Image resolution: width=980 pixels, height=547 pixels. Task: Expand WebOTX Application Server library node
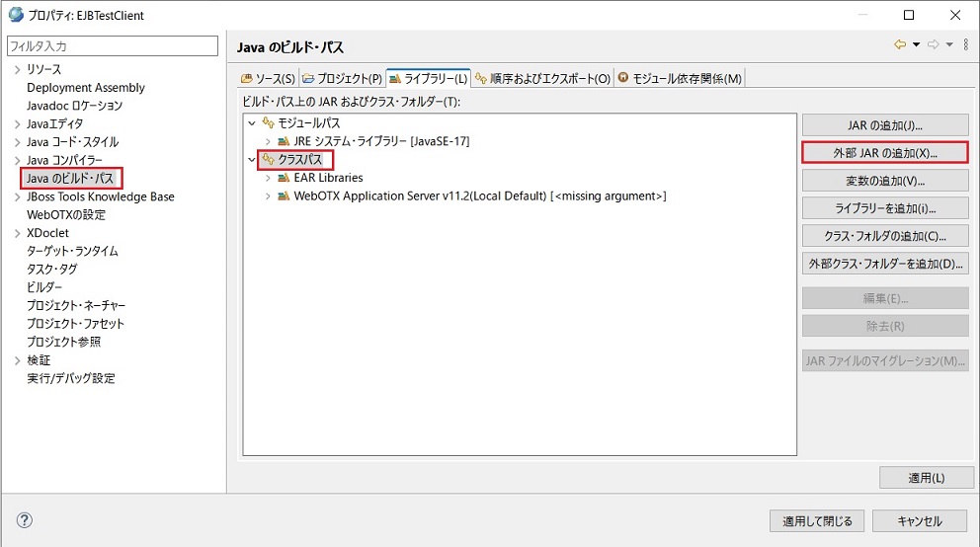(x=268, y=196)
